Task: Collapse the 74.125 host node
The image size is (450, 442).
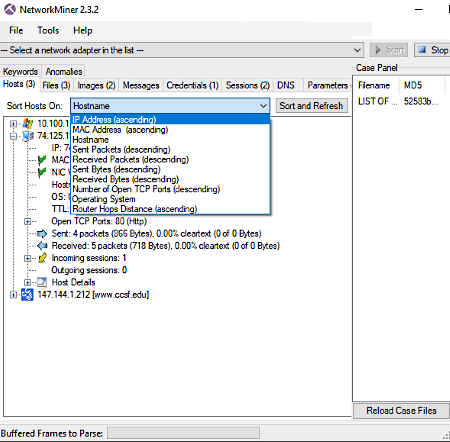Action: [13, 136]
